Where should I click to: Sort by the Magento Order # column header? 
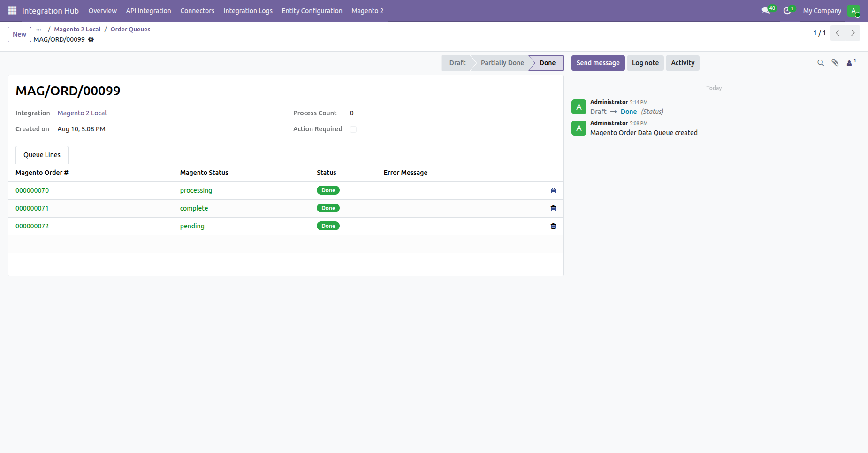[42, 173]
